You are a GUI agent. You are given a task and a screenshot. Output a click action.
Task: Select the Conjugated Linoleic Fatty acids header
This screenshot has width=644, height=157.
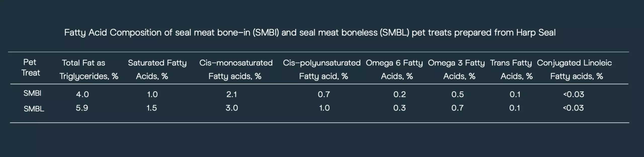(x=574, y=69)
